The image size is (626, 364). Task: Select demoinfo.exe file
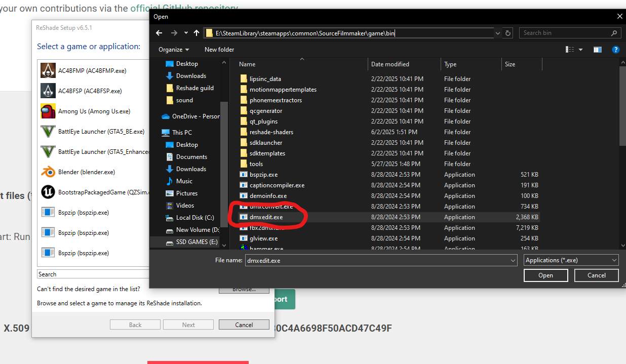(x=263, y=196)
